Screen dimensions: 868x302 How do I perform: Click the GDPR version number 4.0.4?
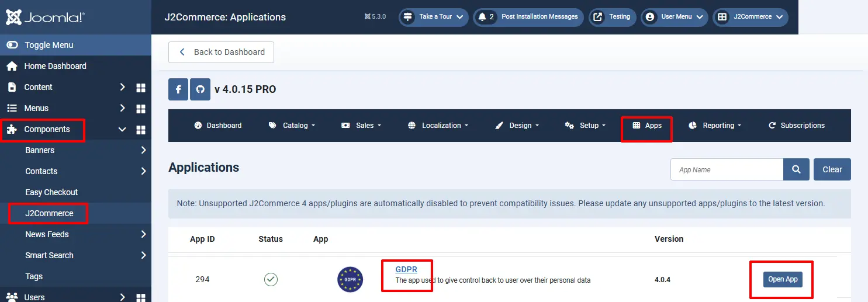coord(662,280)
